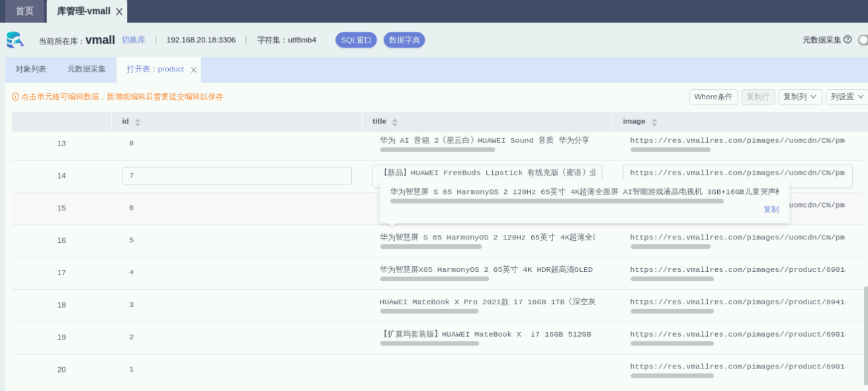Click the image URL cell in row 20
868x391 pixels.
pos(737,366)
